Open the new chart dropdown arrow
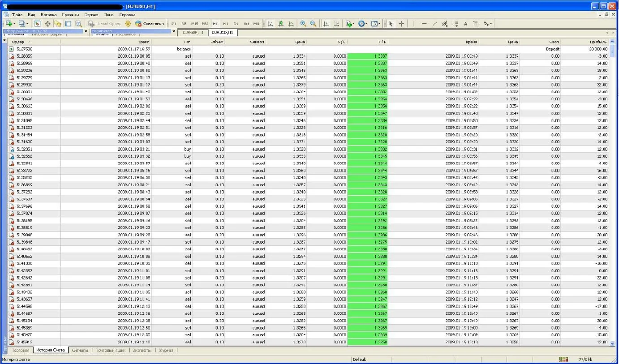This screenshot has width=619, height=364. tap(15, 24)
